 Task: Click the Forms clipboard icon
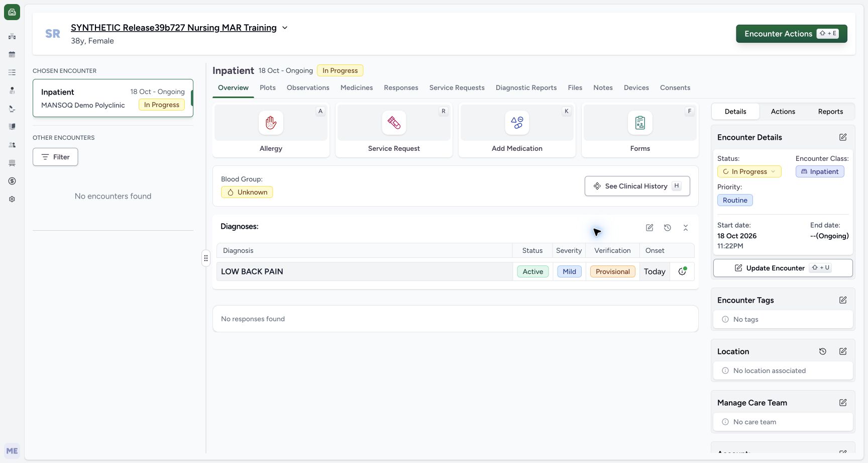click(x=640, y=123)
